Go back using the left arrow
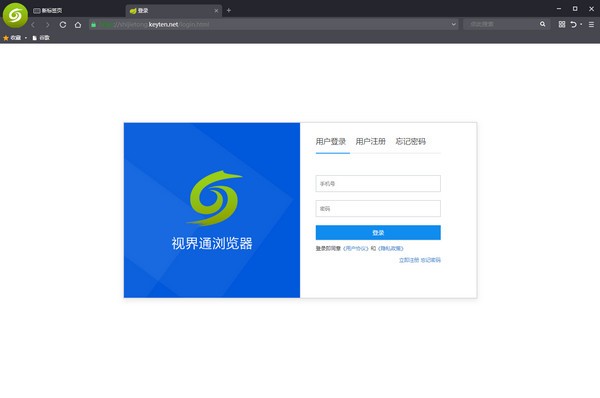Image resolution: width=600 pixels, height=398 pixels. click(x=33, y=25)
